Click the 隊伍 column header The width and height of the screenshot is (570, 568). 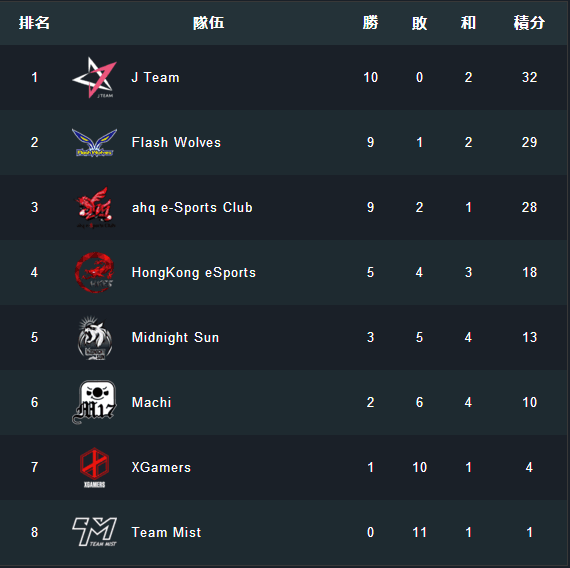[x=209, y=23]
